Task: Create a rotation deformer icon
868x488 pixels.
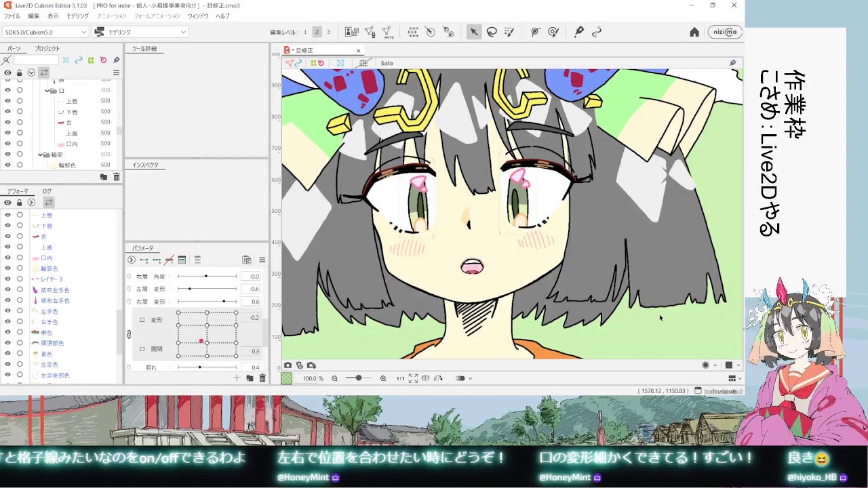Action: tap(431, 32)
